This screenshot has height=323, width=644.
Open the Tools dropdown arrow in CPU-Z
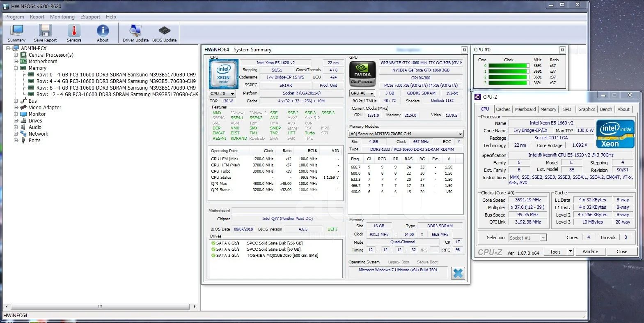[570, 251]
